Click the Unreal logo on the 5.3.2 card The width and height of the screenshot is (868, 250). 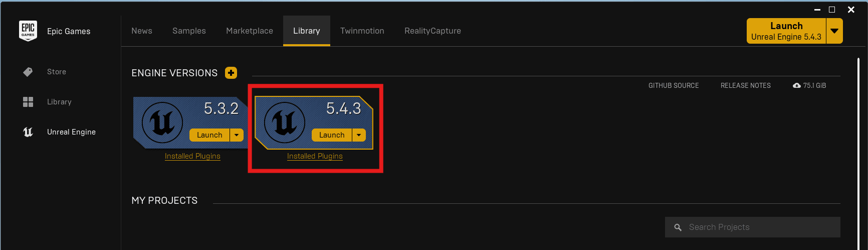point(162,122)
